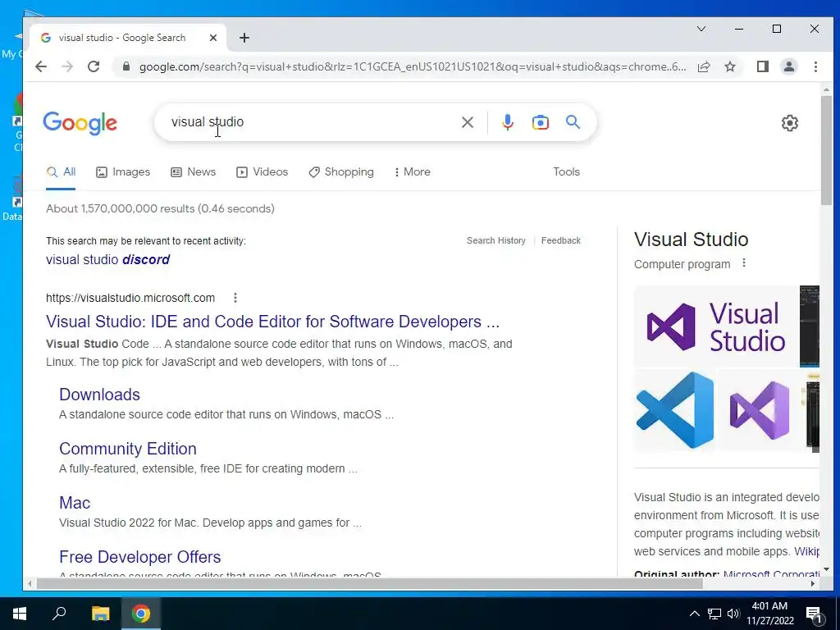Share this page using the share icon

point(704,66)
